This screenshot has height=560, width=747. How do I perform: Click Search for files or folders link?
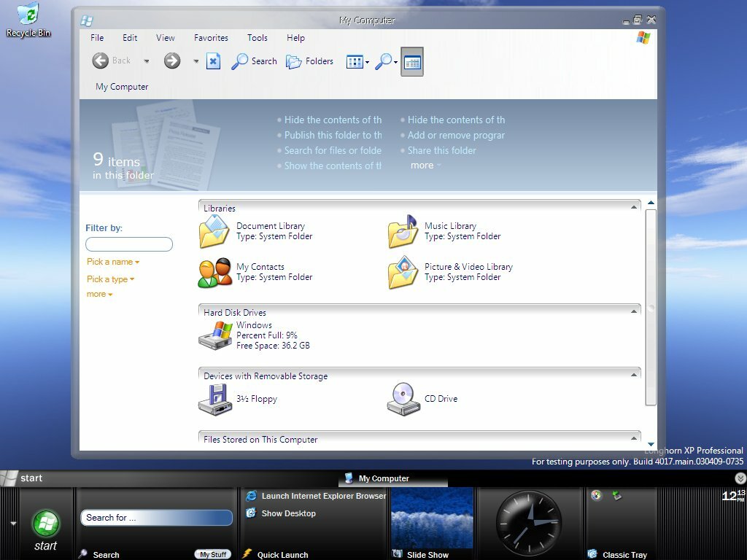(333, 150)
